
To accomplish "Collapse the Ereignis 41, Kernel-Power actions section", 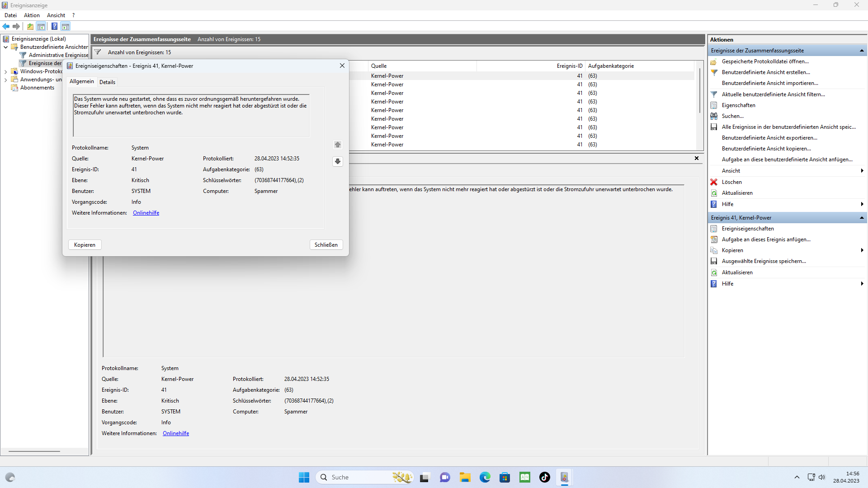I will pos(862,218).
